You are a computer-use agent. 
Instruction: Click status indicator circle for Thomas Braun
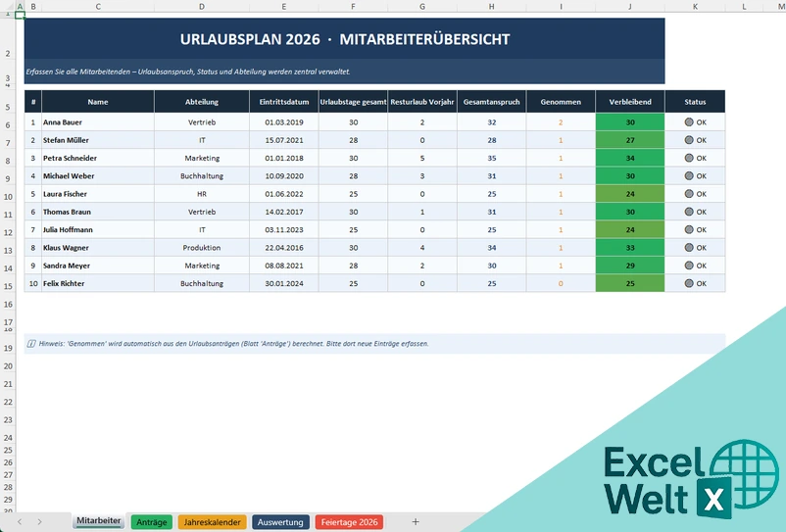pyautogui.click(x=689, y=212)
